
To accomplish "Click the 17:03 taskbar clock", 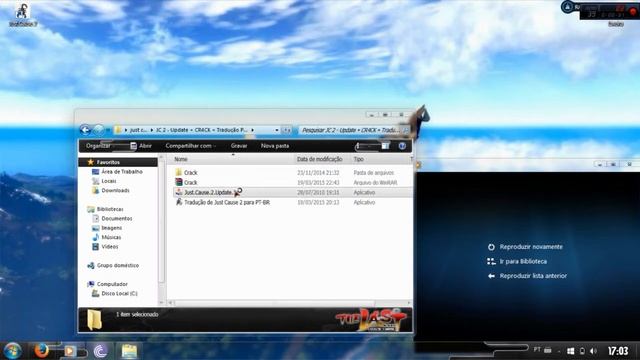I will pos(618,351).
